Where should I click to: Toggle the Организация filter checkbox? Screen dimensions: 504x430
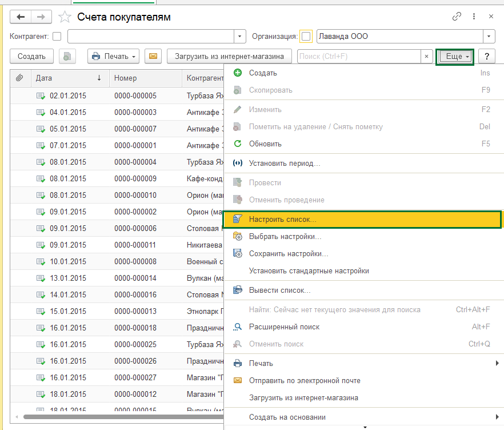[x=306, y=37]
